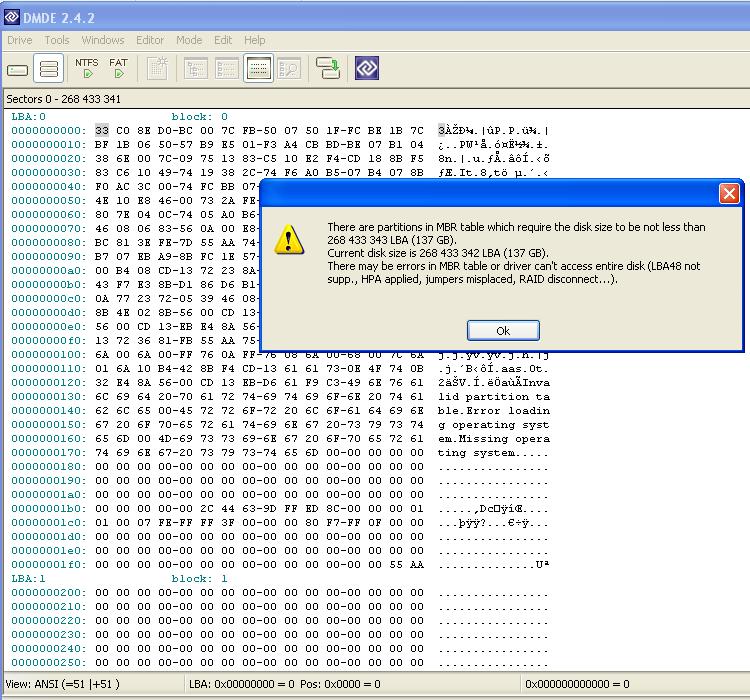The width and height of the screenshot is (750, 700).
Task: Click the grayed new template page icon
Action: [157, 68]
